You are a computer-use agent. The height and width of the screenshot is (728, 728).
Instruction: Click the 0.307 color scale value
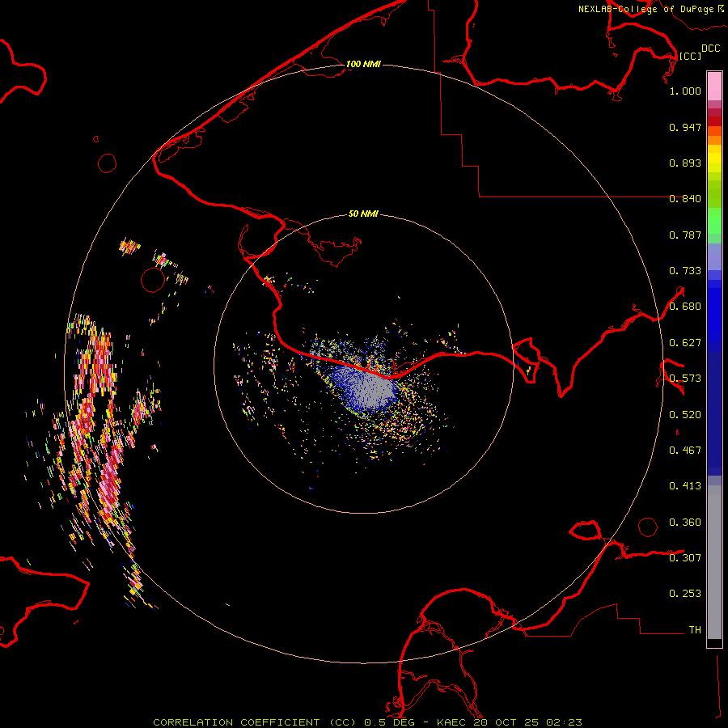[685, 558]
